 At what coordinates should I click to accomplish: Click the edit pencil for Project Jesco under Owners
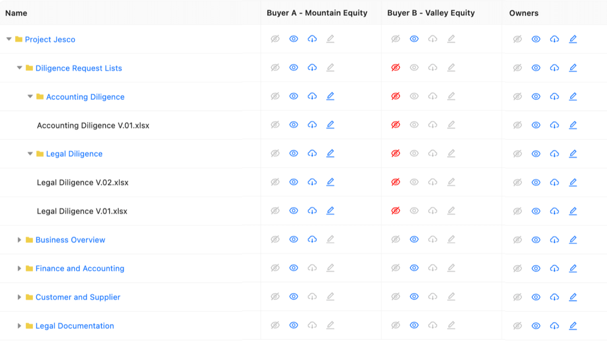[573, 38]
